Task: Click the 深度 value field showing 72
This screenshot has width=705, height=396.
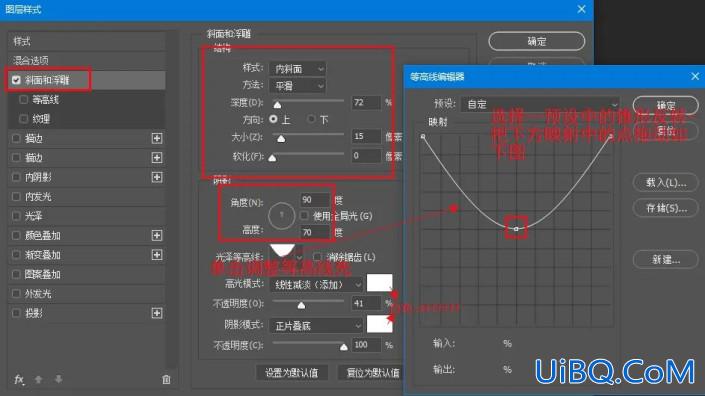Action: 366,102
